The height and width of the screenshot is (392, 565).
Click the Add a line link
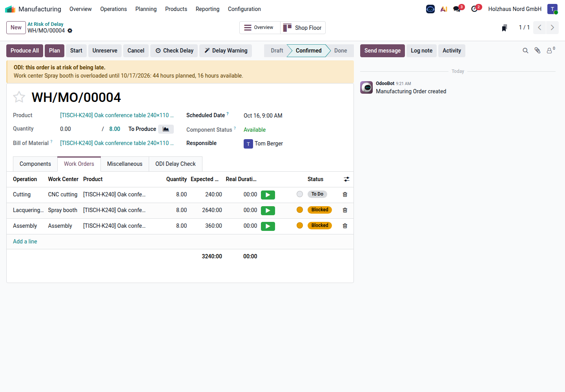(25, 241)
